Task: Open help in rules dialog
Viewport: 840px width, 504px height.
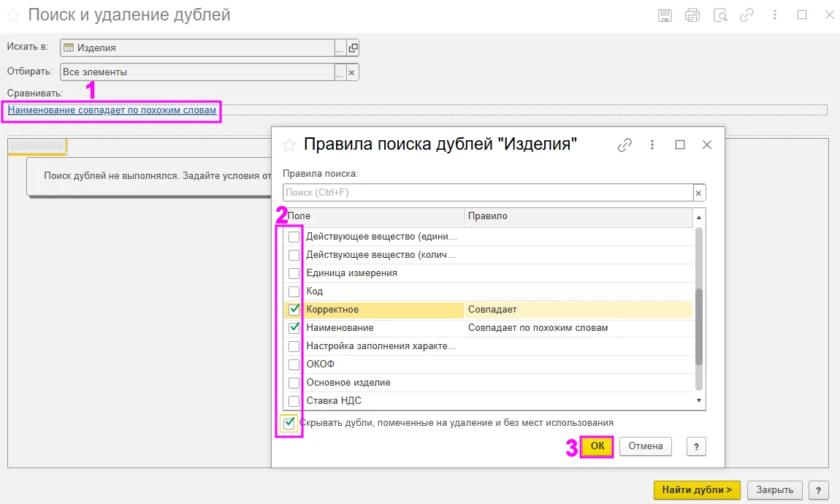Action: 696,446
